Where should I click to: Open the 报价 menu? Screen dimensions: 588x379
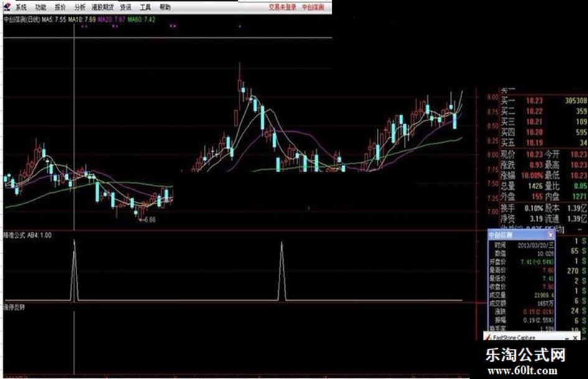point(60,7)
